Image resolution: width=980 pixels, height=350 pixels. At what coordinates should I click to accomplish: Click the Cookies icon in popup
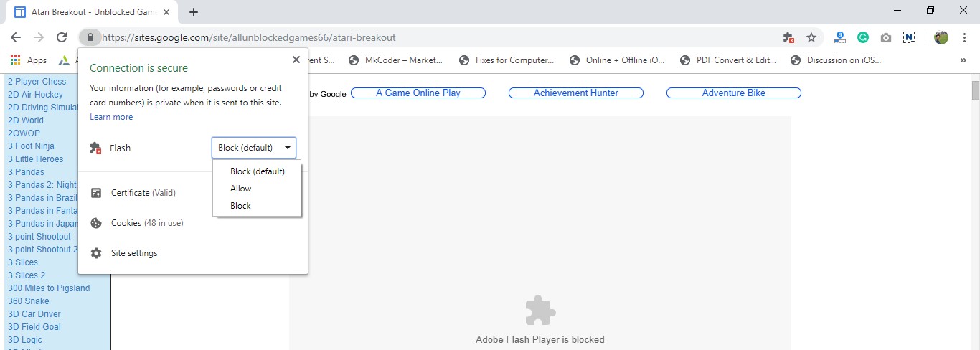tap(96, 223)
